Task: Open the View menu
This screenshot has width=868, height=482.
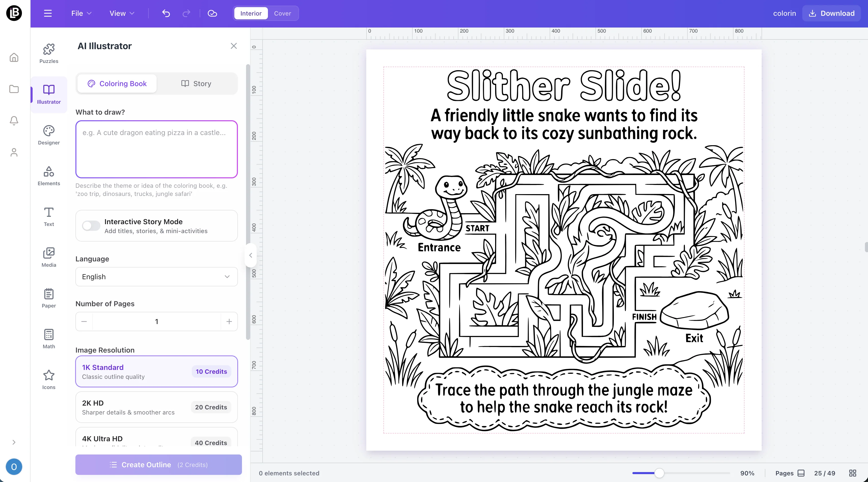Action: (122, 13)
